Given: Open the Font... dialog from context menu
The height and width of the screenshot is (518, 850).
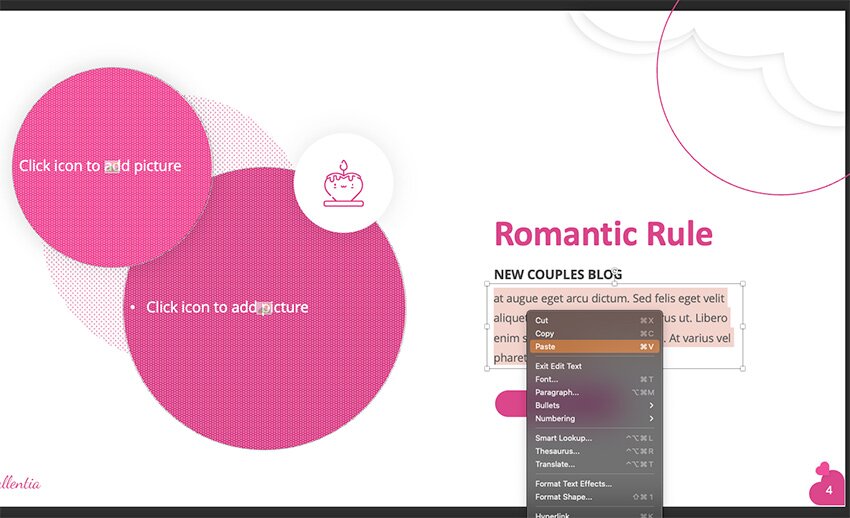Looking at the screenshot, I should [x=547, y=379].
